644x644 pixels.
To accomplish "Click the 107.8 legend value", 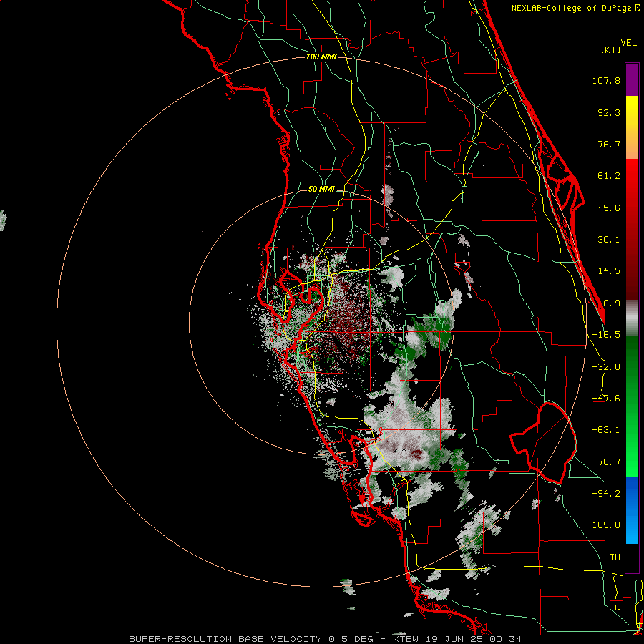I will click(606, 80).
